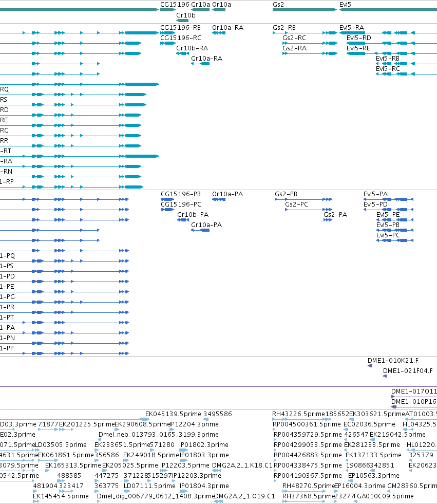Click the Gr10b gene label
The image size is (437, 504).
186,15
